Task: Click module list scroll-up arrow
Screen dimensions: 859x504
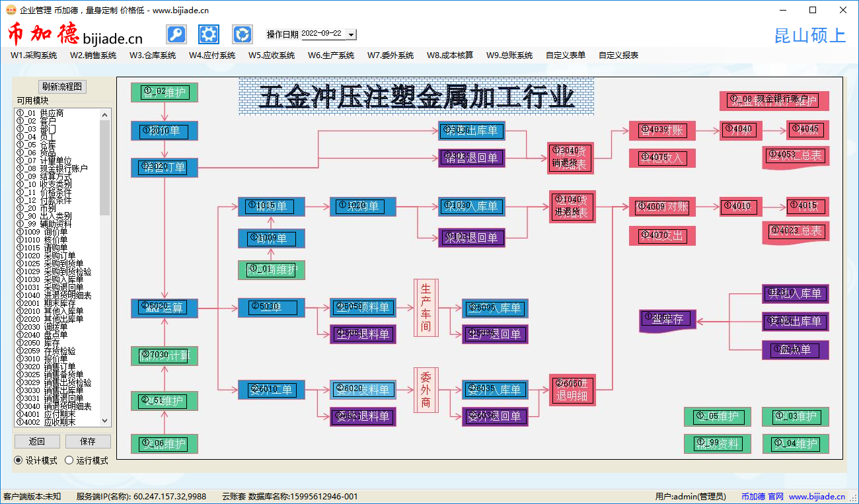Action: click(105, 114)
